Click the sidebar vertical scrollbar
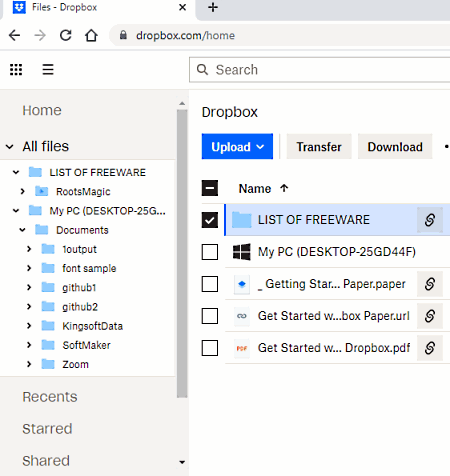 [182, 253]
